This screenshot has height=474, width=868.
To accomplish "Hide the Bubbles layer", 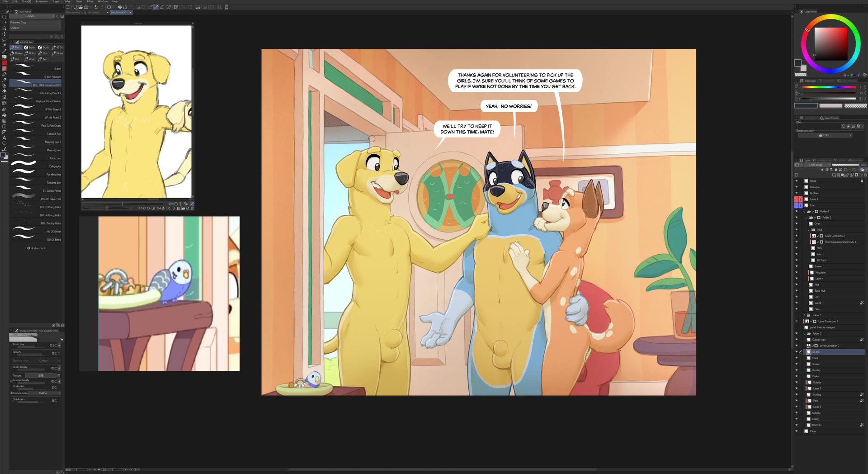I will [797, 193].
